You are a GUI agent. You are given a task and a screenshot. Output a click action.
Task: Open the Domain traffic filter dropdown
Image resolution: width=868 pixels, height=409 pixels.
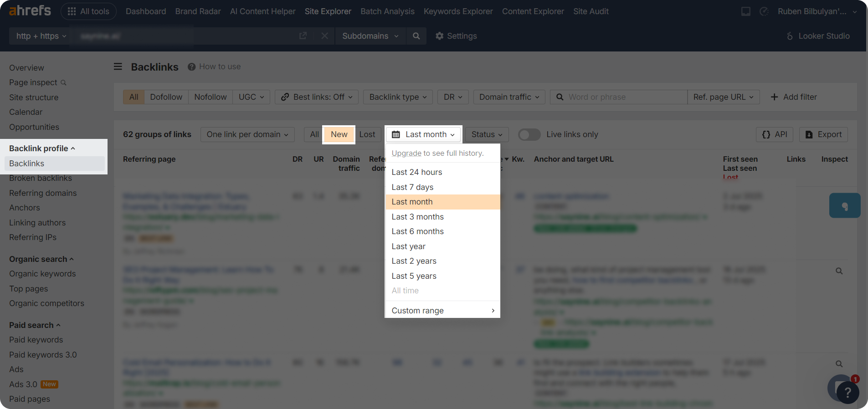pyautogui.click(x=509, y=97)
